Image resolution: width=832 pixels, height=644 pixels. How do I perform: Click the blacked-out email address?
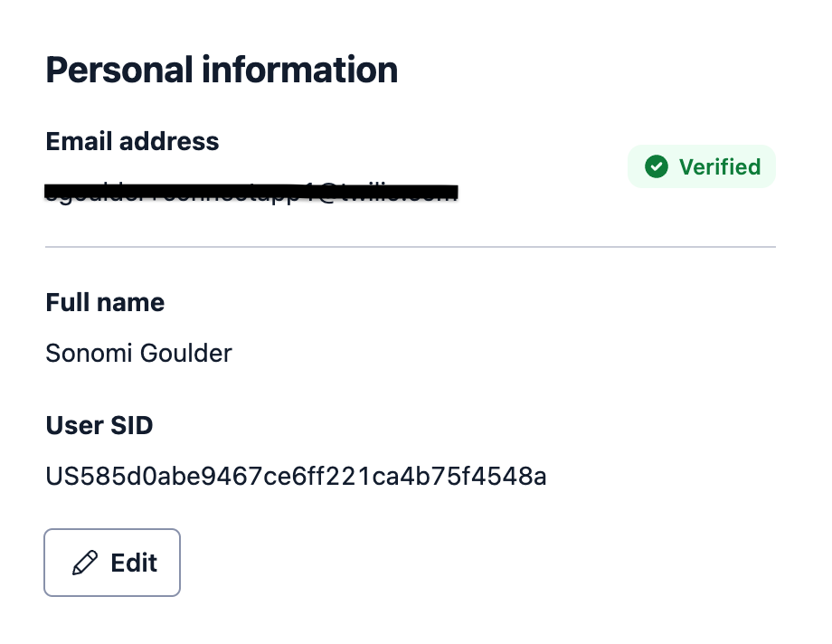pos(251,192)
